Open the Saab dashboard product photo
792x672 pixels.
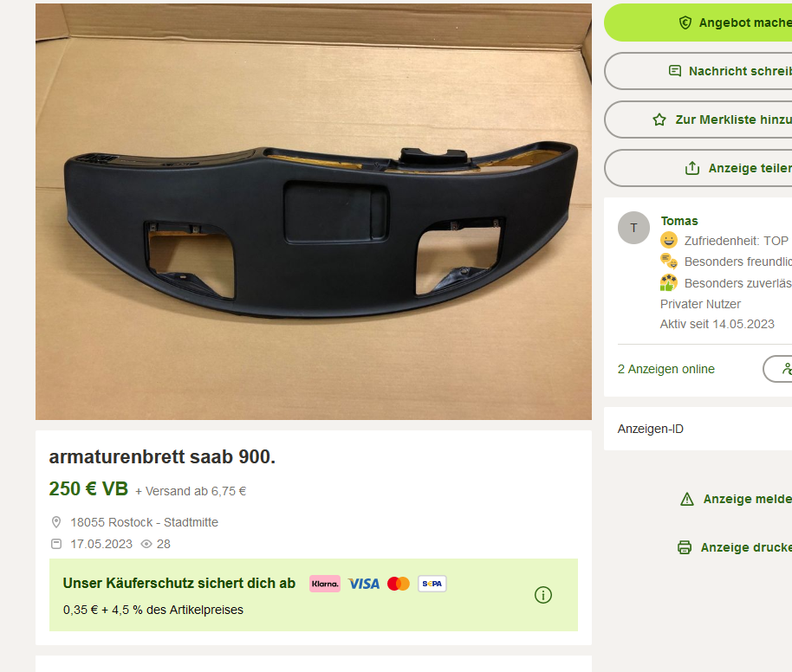313,211
